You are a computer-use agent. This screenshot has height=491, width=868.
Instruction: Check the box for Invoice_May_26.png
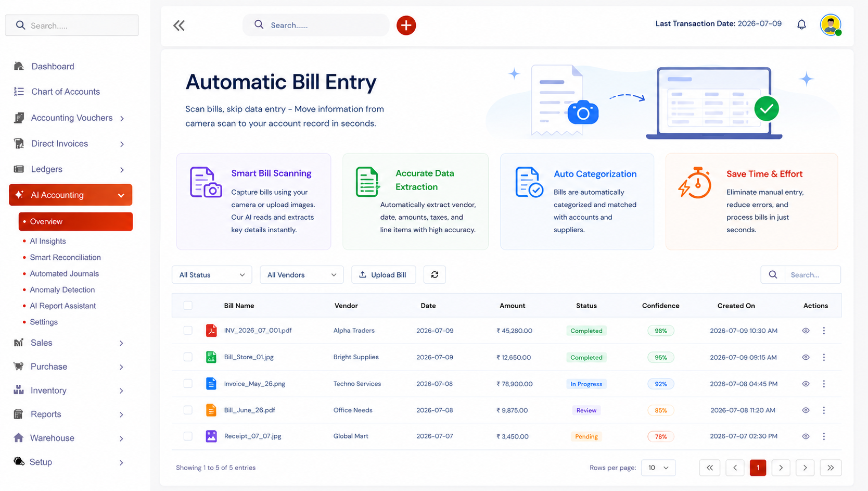[x=188, y=384]
